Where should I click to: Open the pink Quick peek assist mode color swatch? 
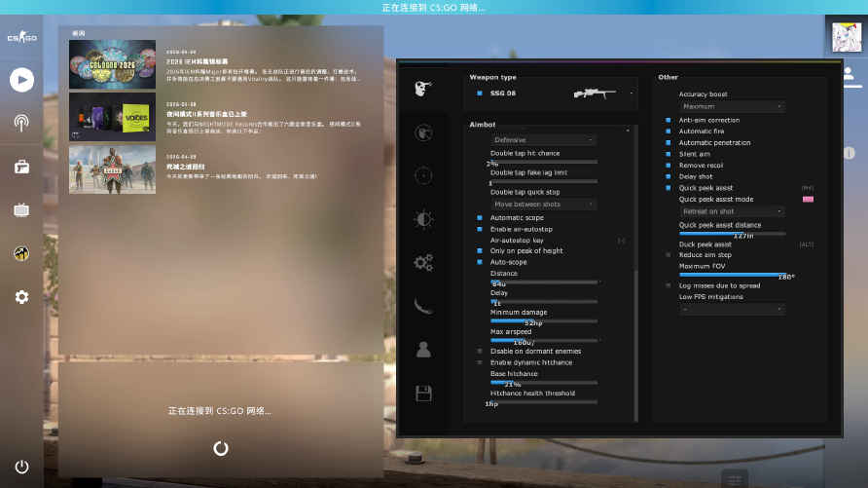click(x=809, y=200)
